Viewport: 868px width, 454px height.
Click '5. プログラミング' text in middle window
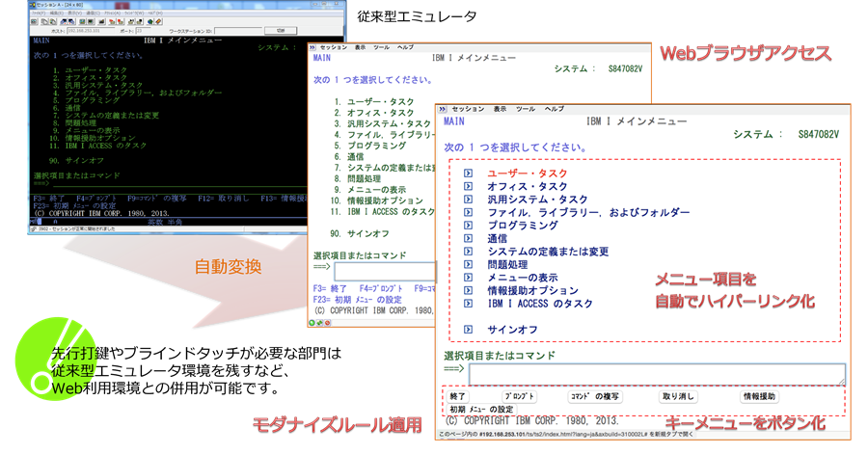tap(369, 146)
